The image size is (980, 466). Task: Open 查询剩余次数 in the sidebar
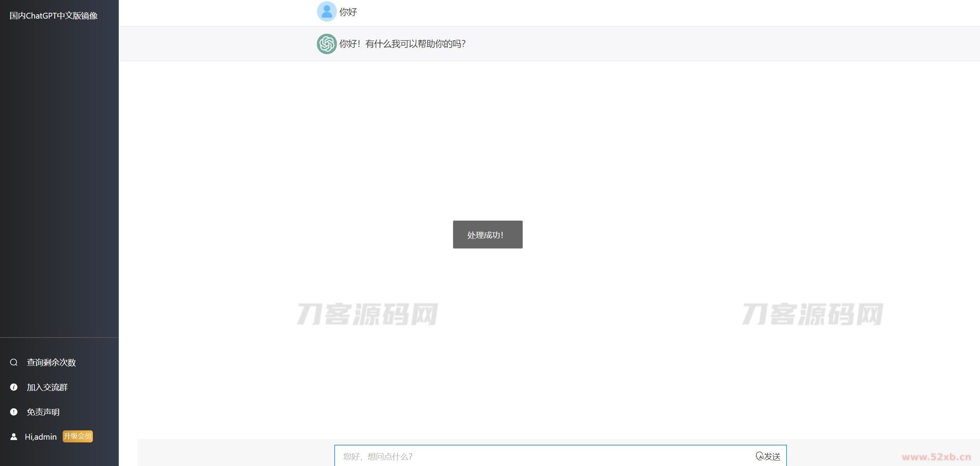pyautogui.click(x=51, y=362)
